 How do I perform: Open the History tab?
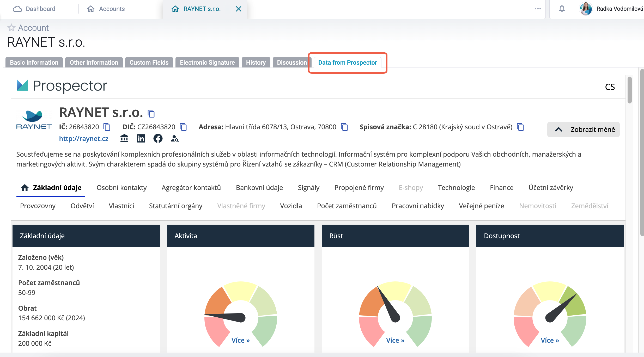[256, 63]
